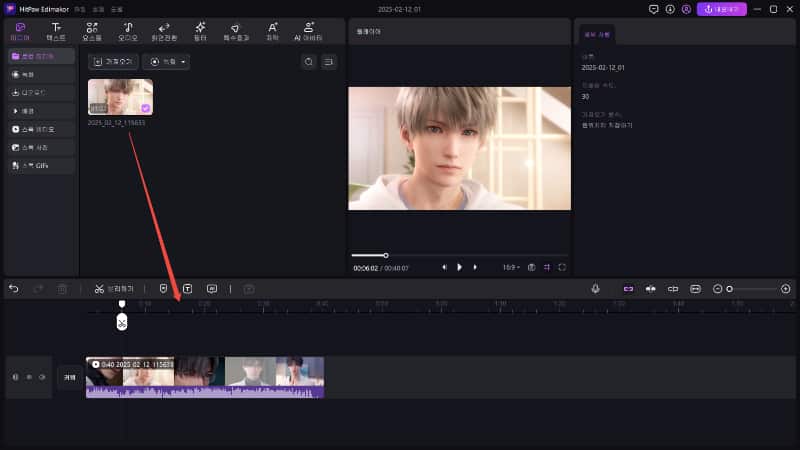
Task: Mute the track using the speaker icon
Action: tap(15, 377)
